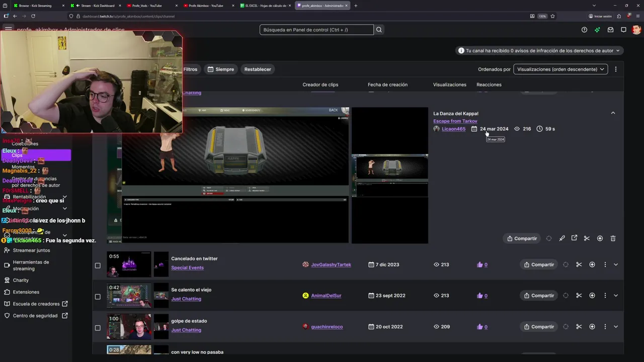
Task: Open Herramientas de streaming in sidebar
Action: pyautogui.click(x=31, y=265)
